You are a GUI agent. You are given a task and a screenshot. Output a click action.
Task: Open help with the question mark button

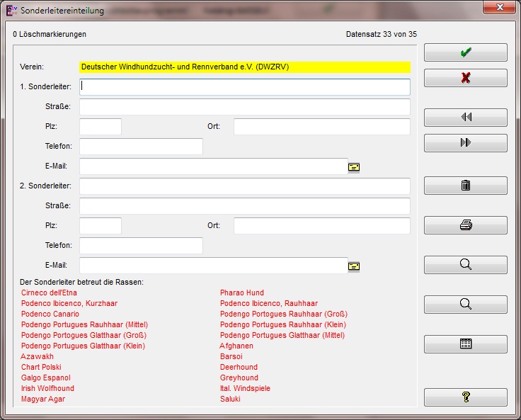pos(466,397)
